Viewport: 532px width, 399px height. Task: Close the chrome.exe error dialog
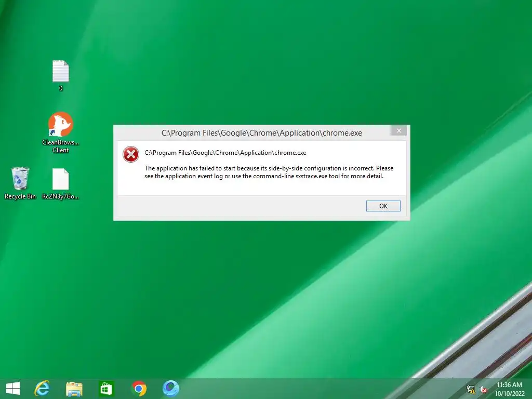point(398,130)
